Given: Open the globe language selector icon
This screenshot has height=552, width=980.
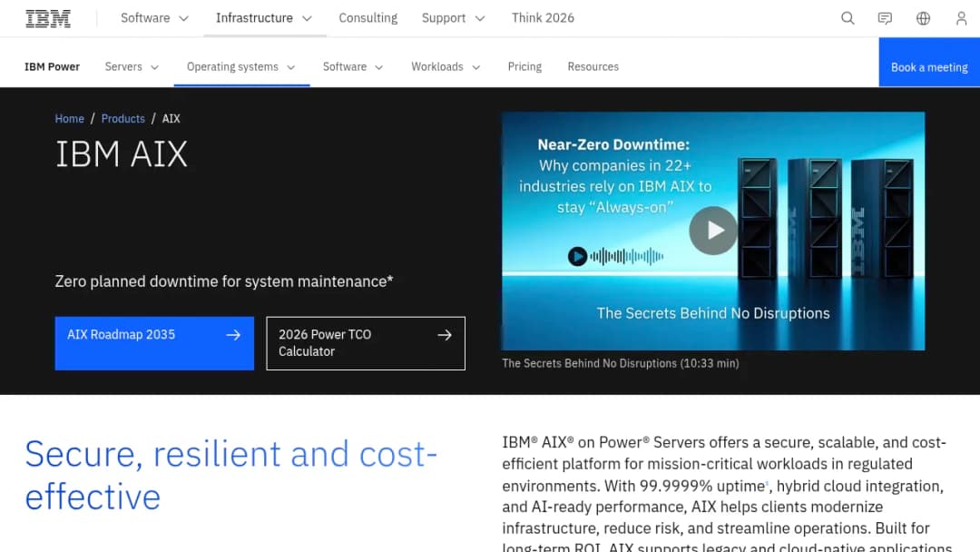Looking at the screenshot, I should tap(923, 18).
